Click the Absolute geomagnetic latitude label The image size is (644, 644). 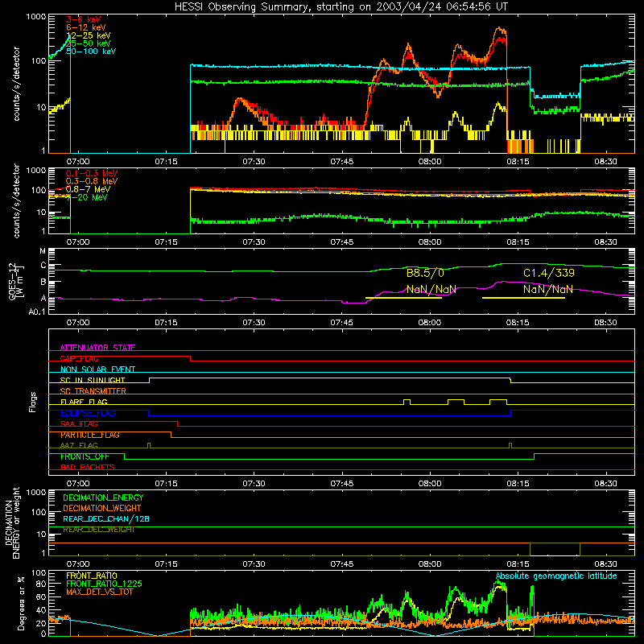click(x=556, y=576)
